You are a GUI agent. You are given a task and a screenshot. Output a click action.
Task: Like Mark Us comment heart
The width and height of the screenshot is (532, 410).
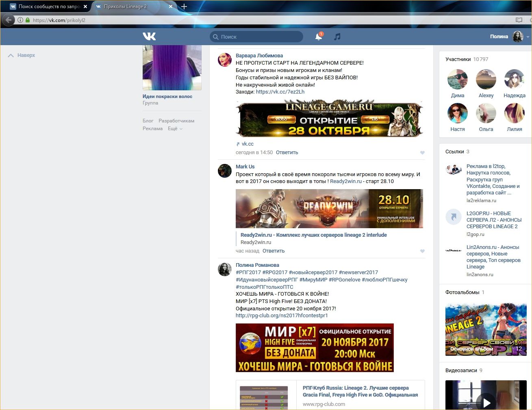(x=422, y=251)
